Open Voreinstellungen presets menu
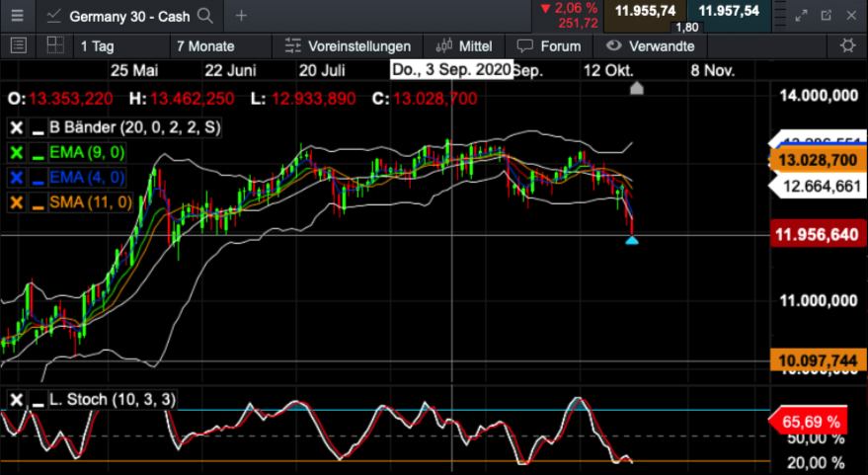The height and width of the screenshot is (475, 868). 348,46
